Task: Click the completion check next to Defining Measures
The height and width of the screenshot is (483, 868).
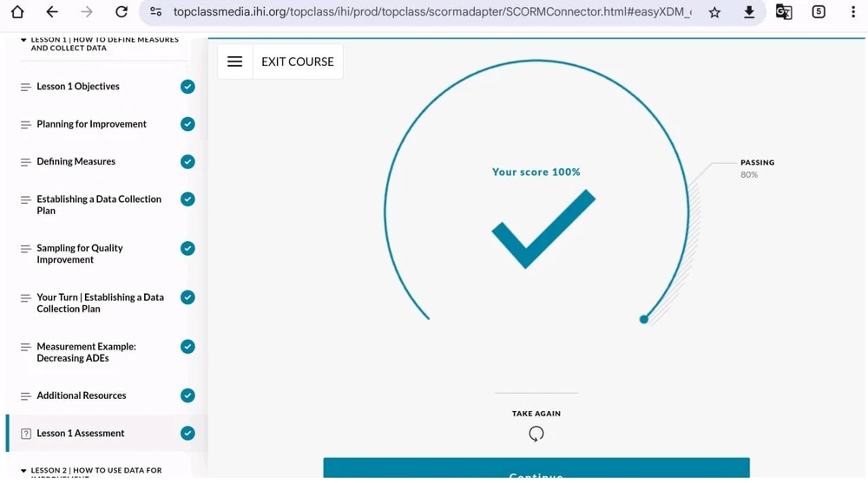Action: 187,162
